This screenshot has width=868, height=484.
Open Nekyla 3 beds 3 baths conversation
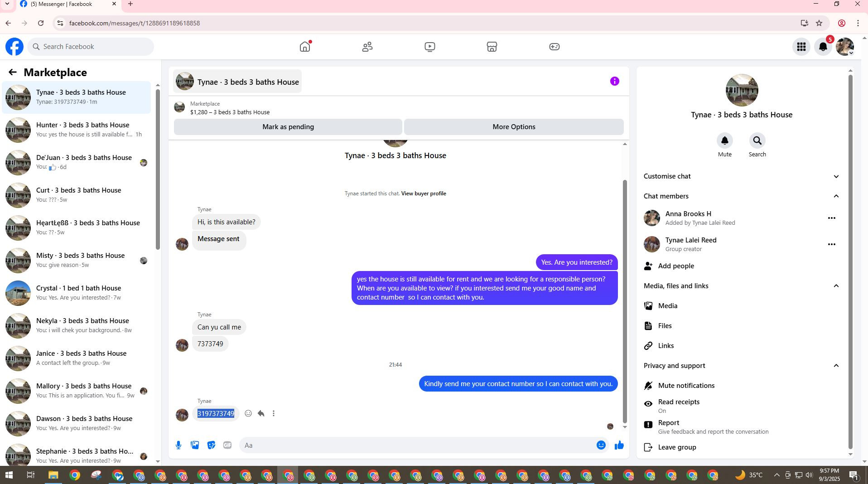pyautogui.click(x=76, y=326)
